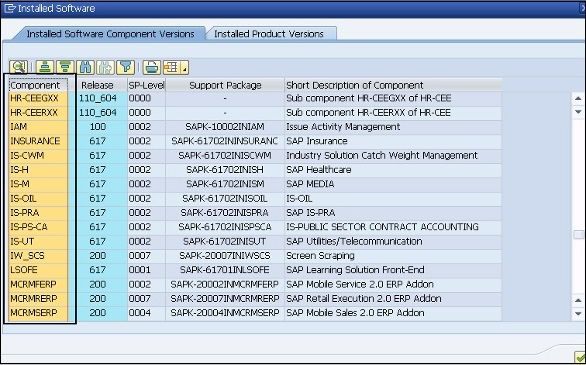
Task: Switch to Installed Product Versions tab
Action: [269, 34]
